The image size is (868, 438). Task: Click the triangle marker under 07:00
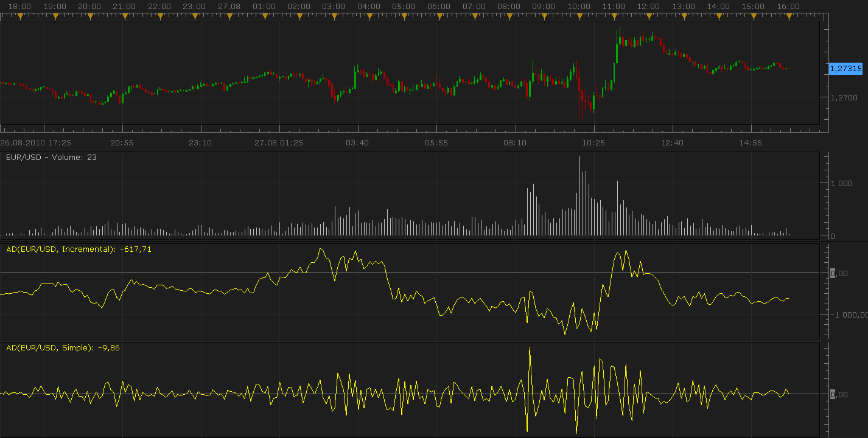point(474,17)
